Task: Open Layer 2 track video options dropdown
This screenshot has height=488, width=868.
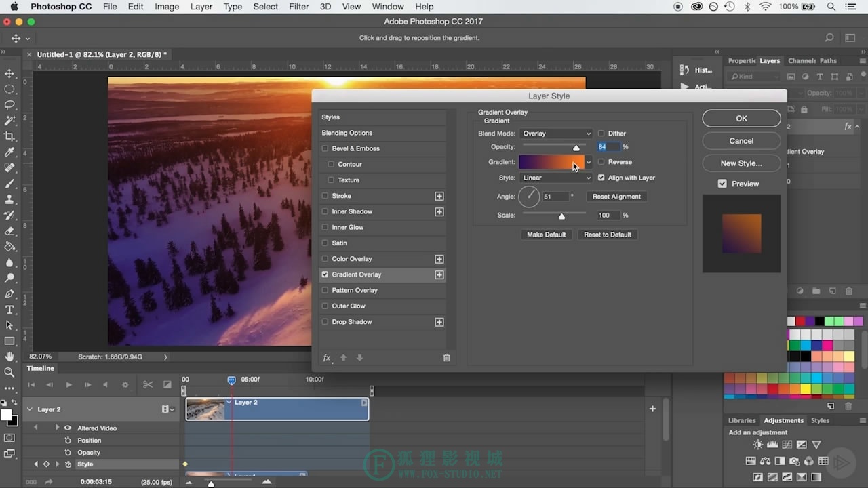Action: click(x=168, y=409)
